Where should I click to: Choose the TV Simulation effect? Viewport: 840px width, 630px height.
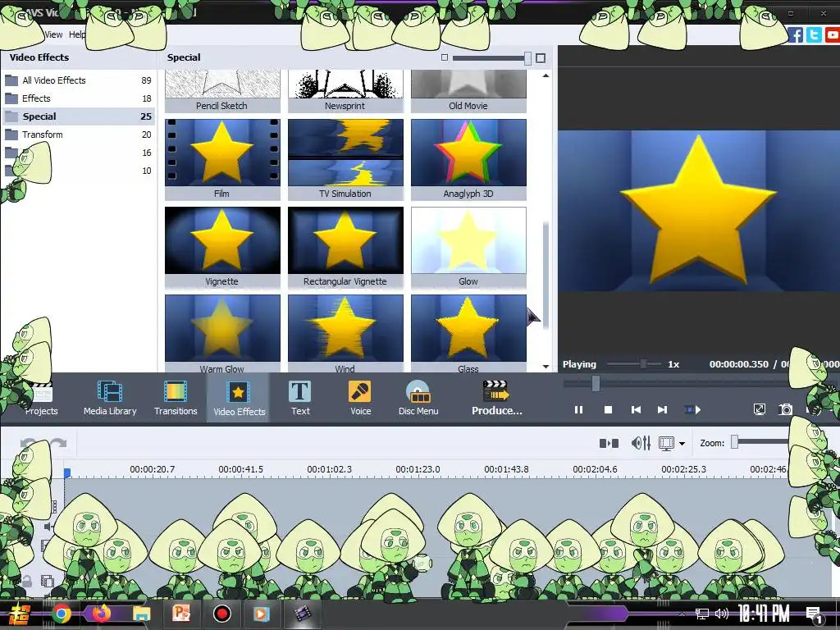click(x=345, y=159)
